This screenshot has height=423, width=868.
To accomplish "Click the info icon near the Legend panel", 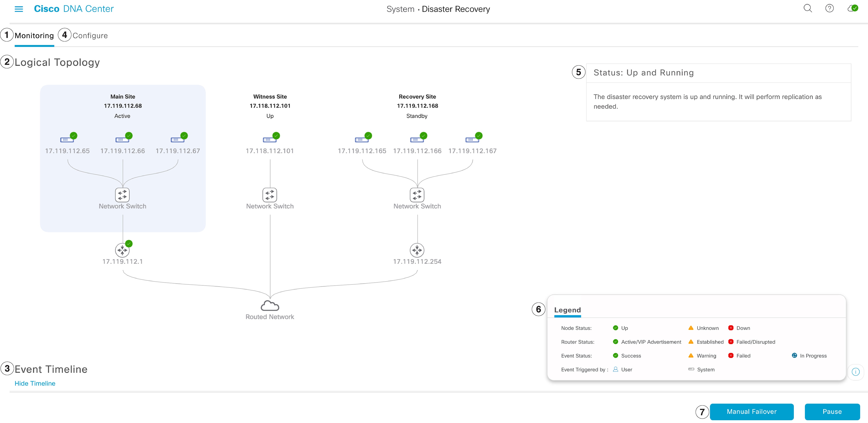I will [856, 372].
